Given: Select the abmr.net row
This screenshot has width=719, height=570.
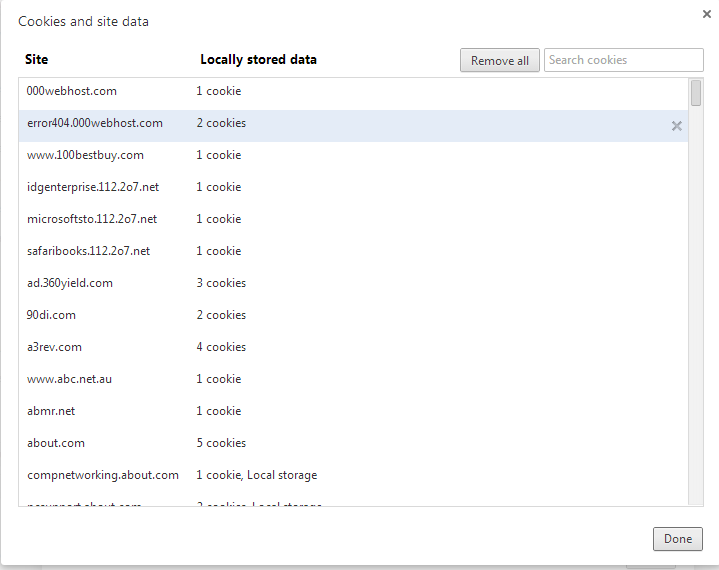Looking at the screenshot, I should pos(353,414).
